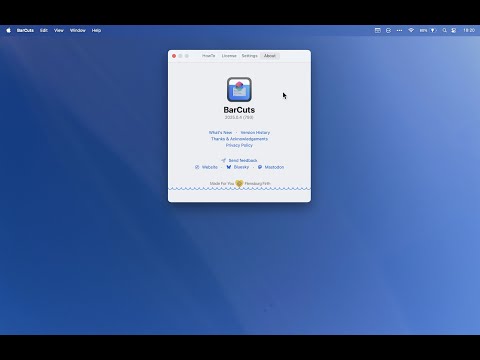Open the Apple menu
The height and width of the screenshot is (360, 480).
coord(9,30)
